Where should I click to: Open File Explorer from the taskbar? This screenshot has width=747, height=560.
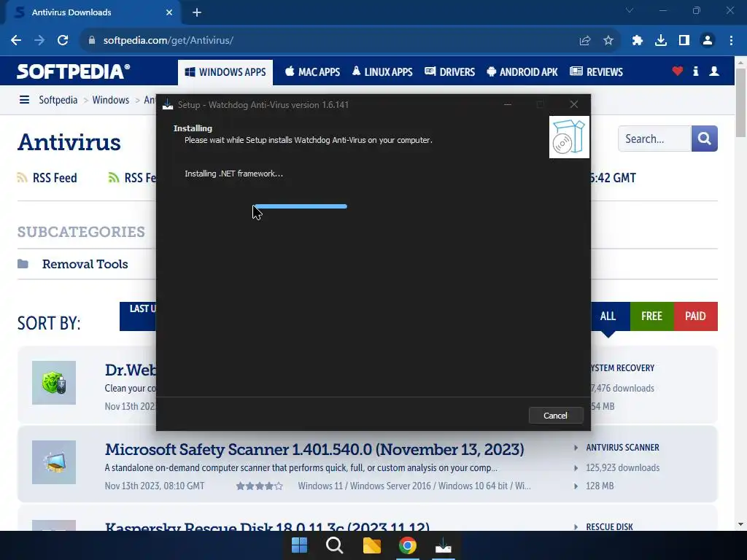371,545
